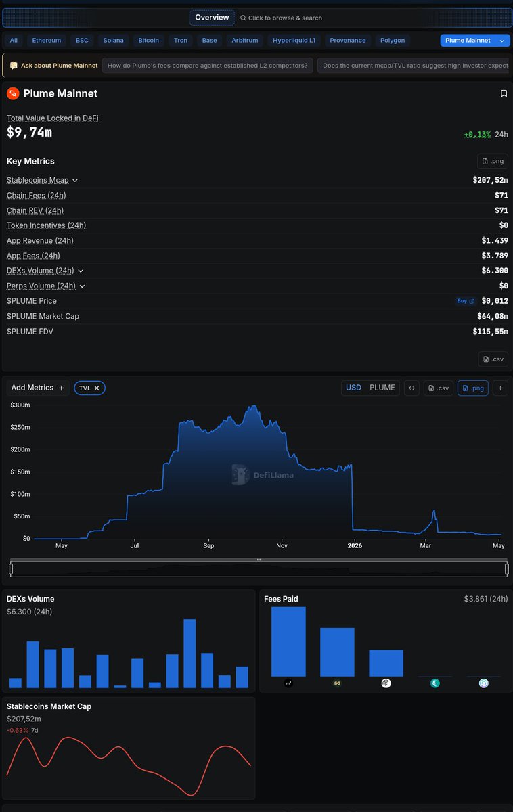Viewport: 513px width, 812px height.
Task: Open the Plume Mainnet chain dropdown arrow
Action: point(502,41)
